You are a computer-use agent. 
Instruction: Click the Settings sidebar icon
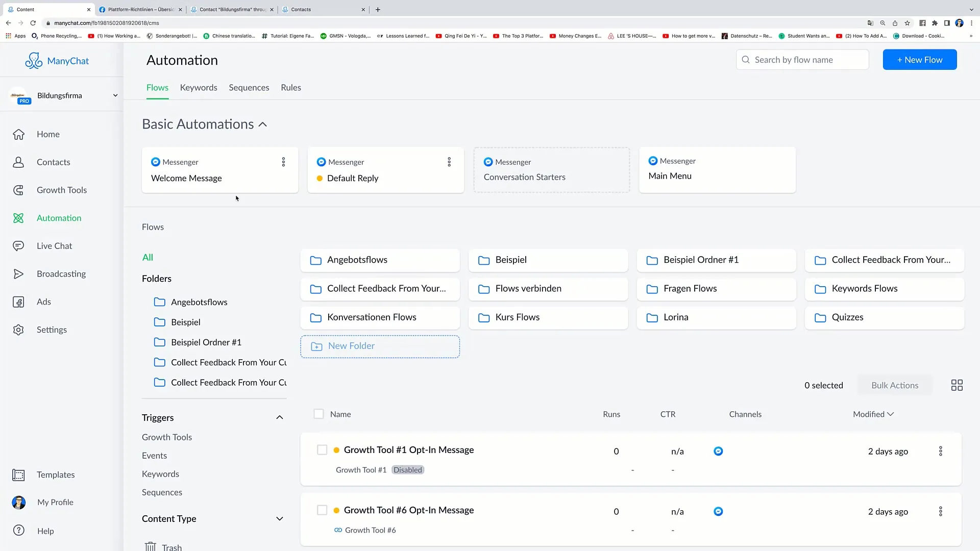18,330
